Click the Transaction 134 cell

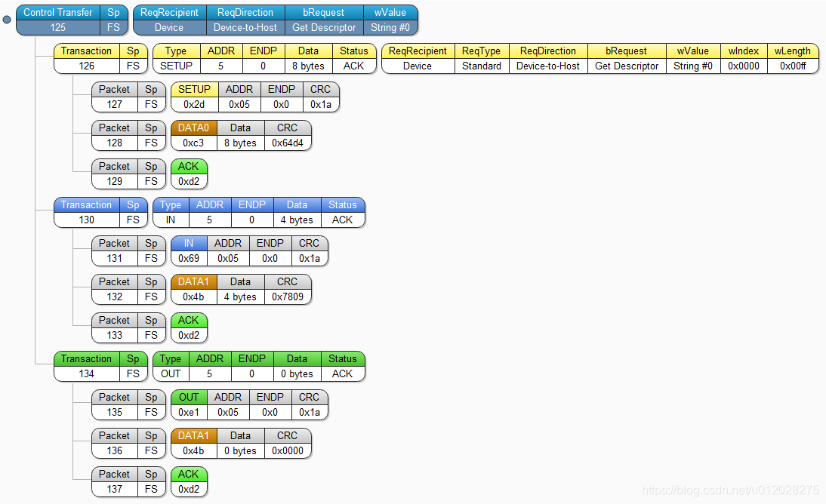pos(87,366)
